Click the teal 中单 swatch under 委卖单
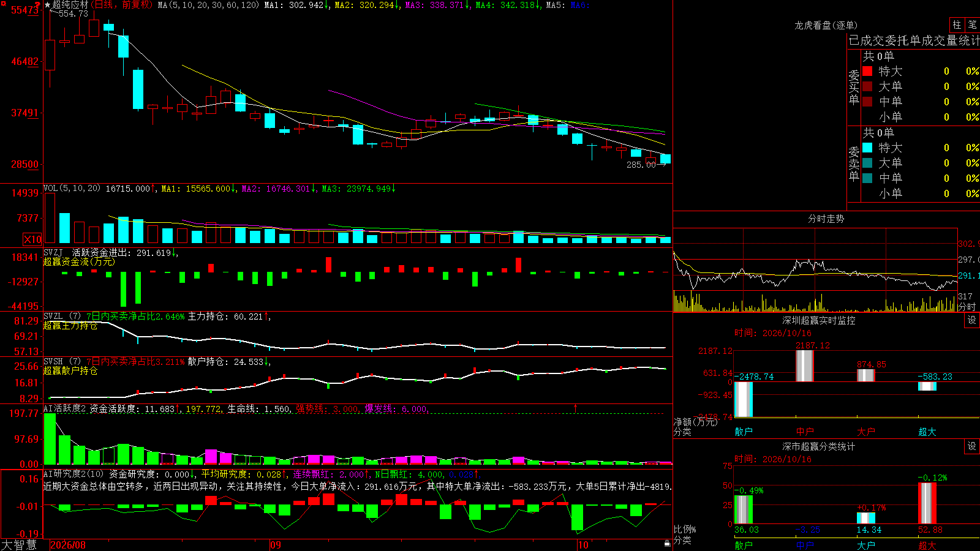The height and width of the screenshot is (551, 980). pos(867,178)
